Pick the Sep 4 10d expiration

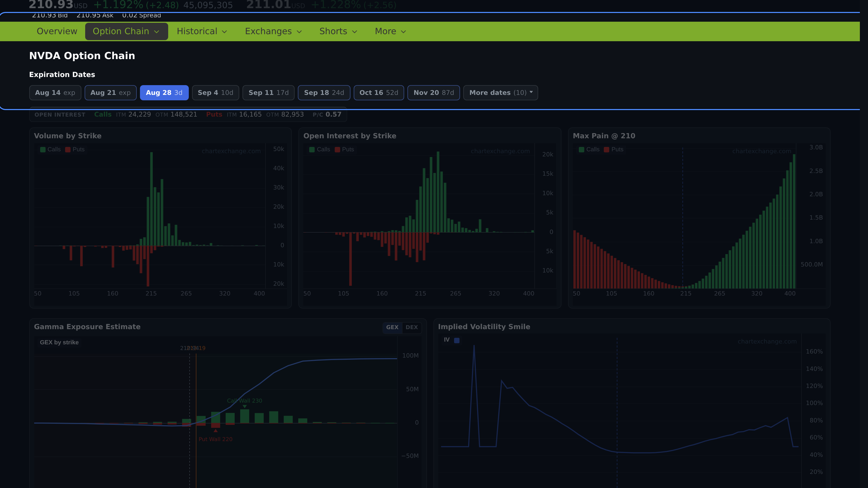click(215, 93)
